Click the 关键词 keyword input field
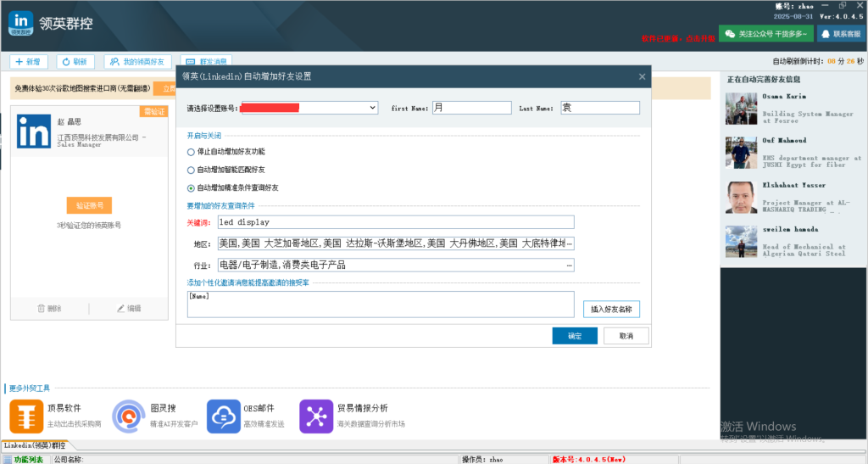The width and height of the screenshot is (868, 464). pyautogui.click(x=395, y=222)
